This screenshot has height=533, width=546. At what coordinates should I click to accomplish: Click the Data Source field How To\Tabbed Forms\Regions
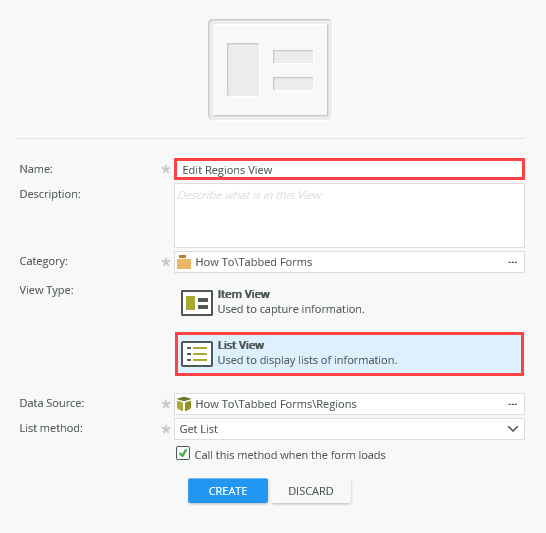[349, 404]
